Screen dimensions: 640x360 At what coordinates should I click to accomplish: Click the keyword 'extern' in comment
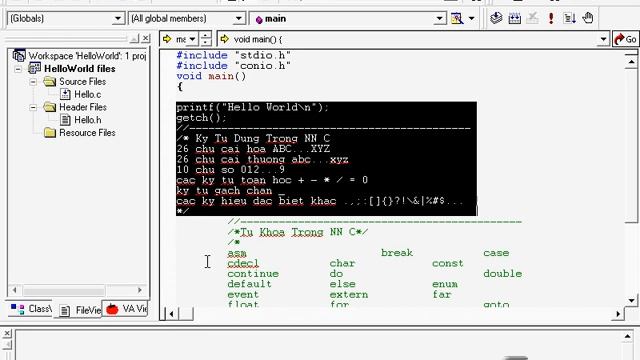click(349, 295)
